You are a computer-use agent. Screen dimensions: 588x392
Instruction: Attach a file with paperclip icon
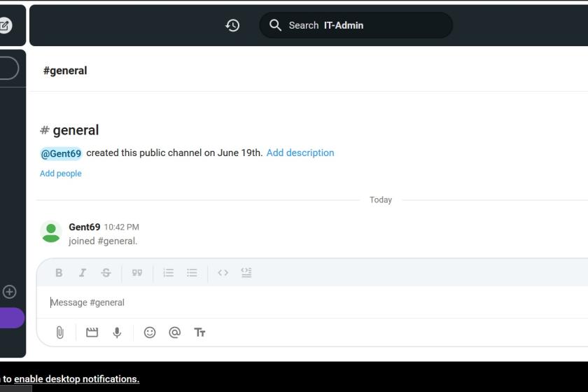59,332
